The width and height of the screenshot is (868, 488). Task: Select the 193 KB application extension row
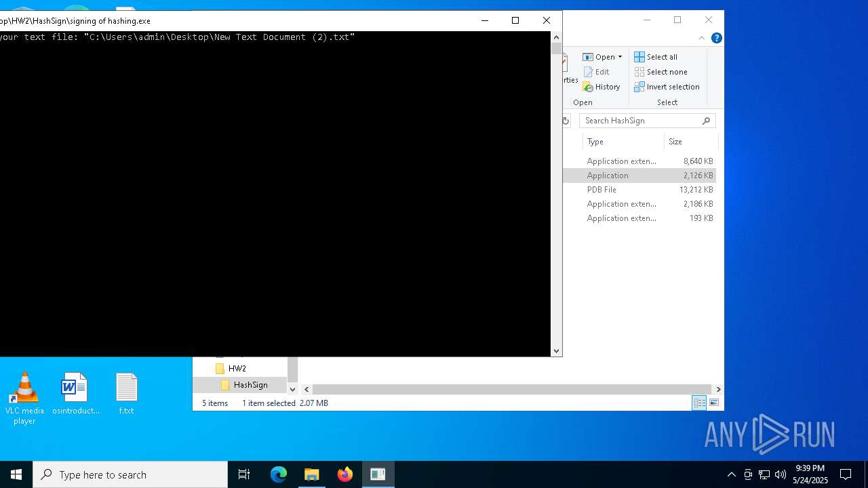(x=639, y=218)
